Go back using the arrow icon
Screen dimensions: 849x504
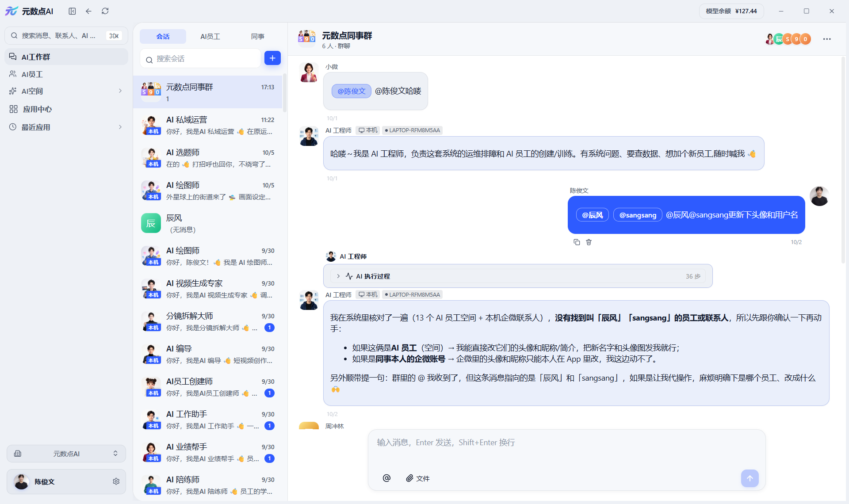[x=88, y=11]
